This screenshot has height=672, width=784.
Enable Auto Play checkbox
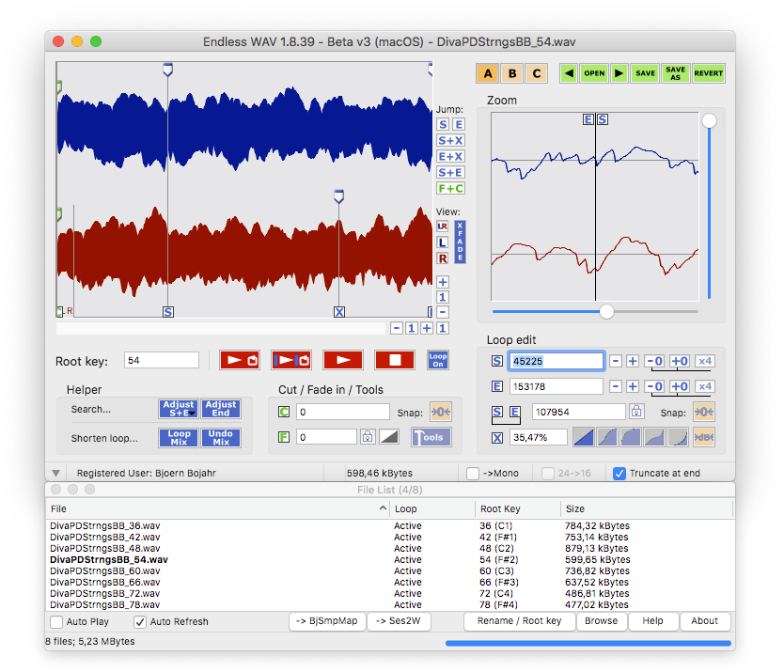click(x=56, y=621)
